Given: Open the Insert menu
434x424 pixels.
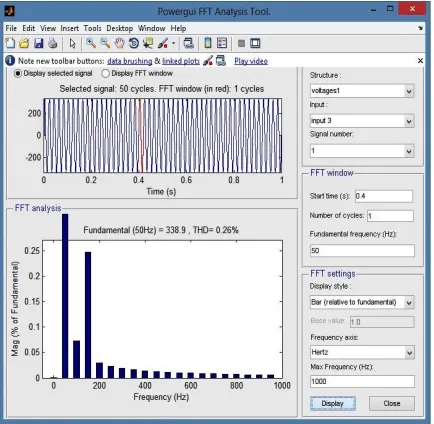Looking at the screenshot, I should [x=70, y=28].
